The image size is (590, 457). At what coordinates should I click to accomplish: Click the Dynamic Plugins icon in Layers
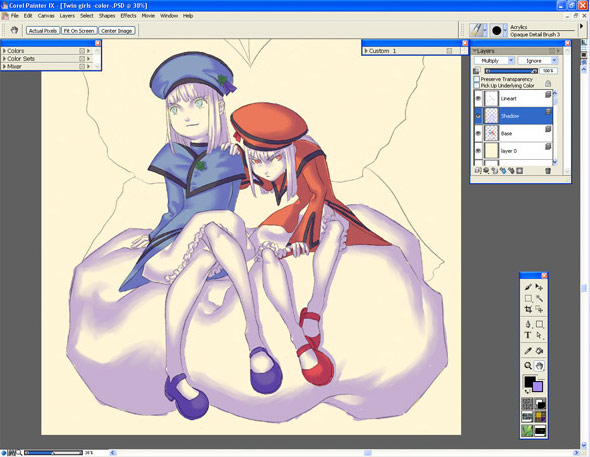[486, 171]
